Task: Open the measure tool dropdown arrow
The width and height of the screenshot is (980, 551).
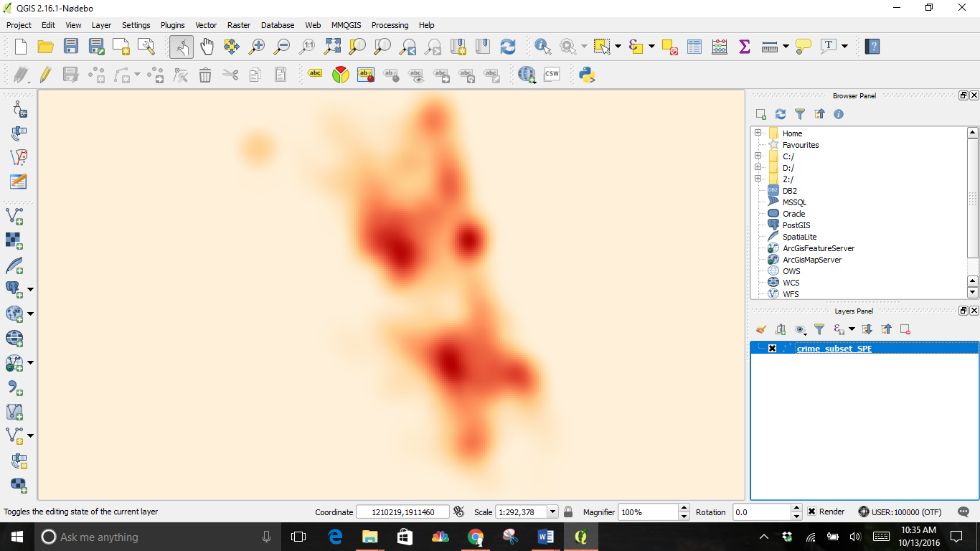Action: [784, 46]
